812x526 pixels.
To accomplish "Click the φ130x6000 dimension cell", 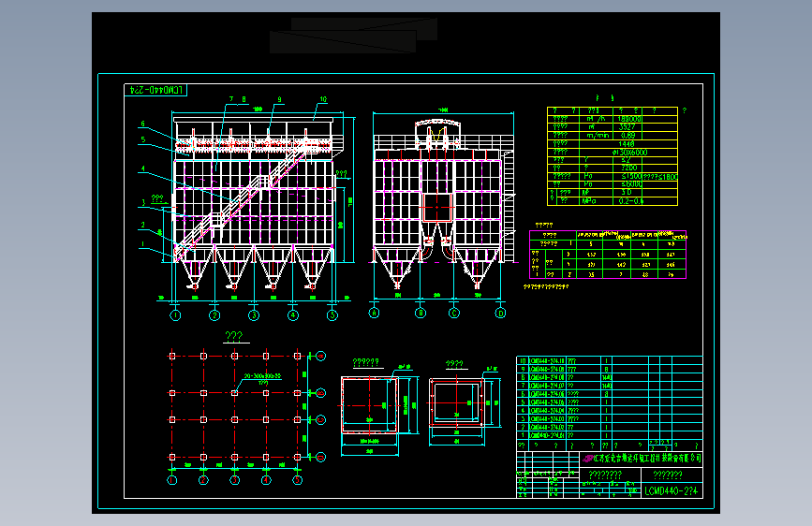I will (x=629, y=153).
